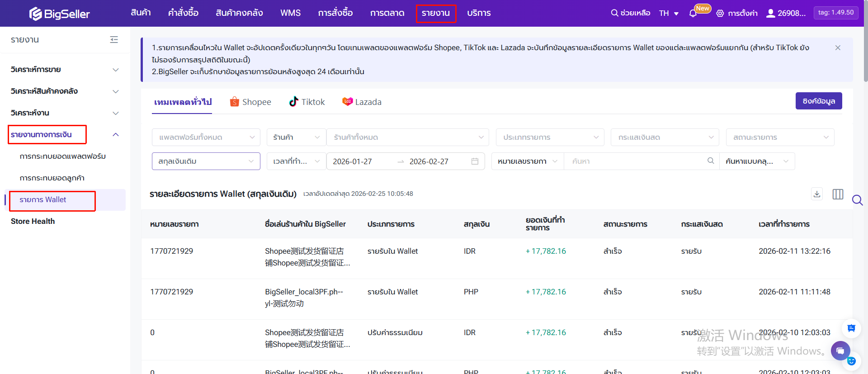Click the blue magnifier icon at right edge
The image size is (868, 374).
[x=857, y=200]
